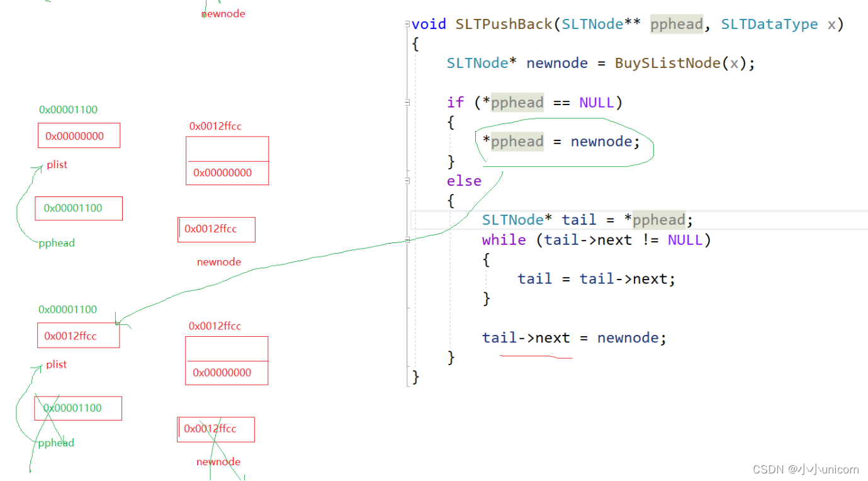
Task: Click NULL in the while condition
Action: click(x=685, y=240)
